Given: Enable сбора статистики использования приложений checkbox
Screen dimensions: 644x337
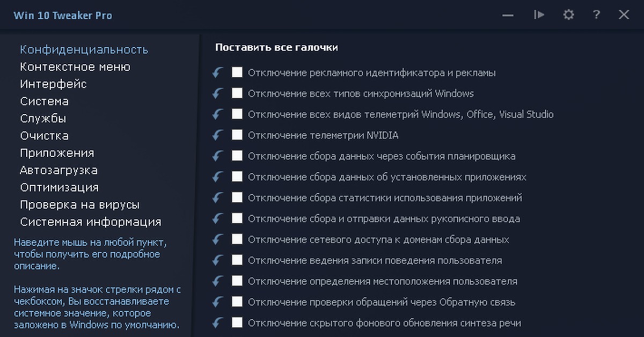Looking at the screenshot, I should (237, 197).
